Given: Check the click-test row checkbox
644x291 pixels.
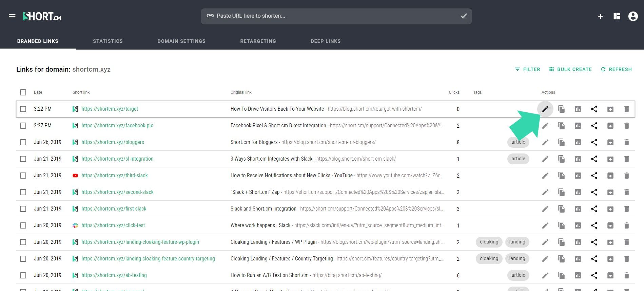Looking at the screenshot, I should 23,225.
